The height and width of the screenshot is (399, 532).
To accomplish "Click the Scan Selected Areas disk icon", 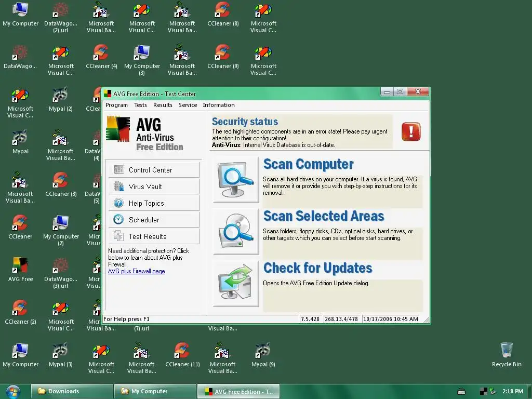I will pos(236,232).
